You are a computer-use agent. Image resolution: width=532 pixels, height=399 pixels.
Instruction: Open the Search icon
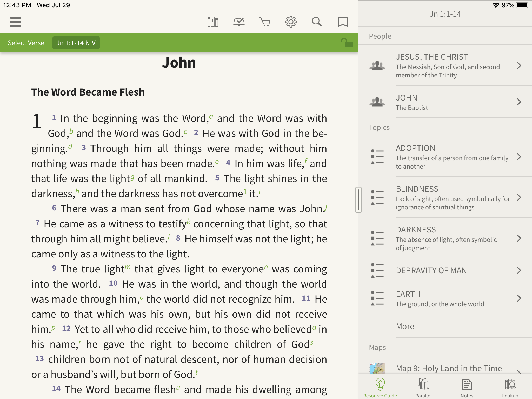(x=317, y=22)
